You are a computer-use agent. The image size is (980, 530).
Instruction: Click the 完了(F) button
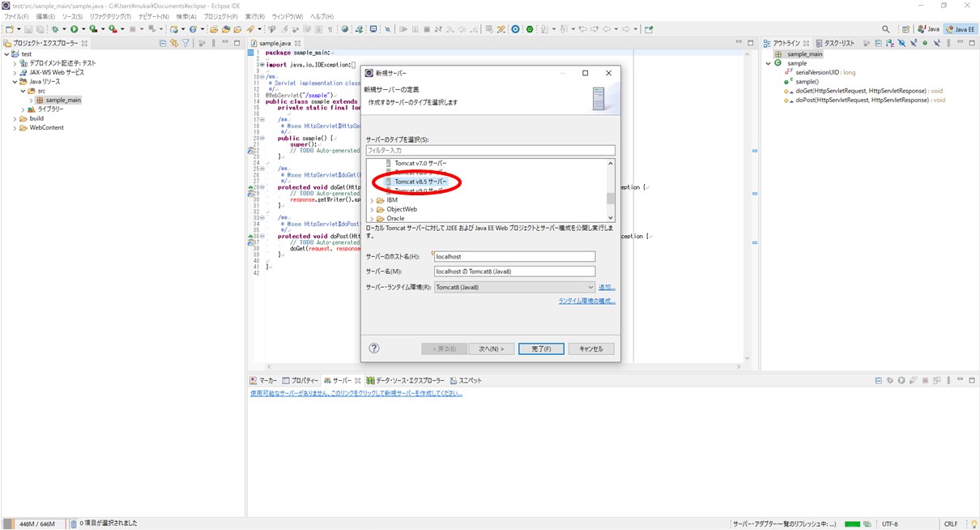(x=540, y=348)
